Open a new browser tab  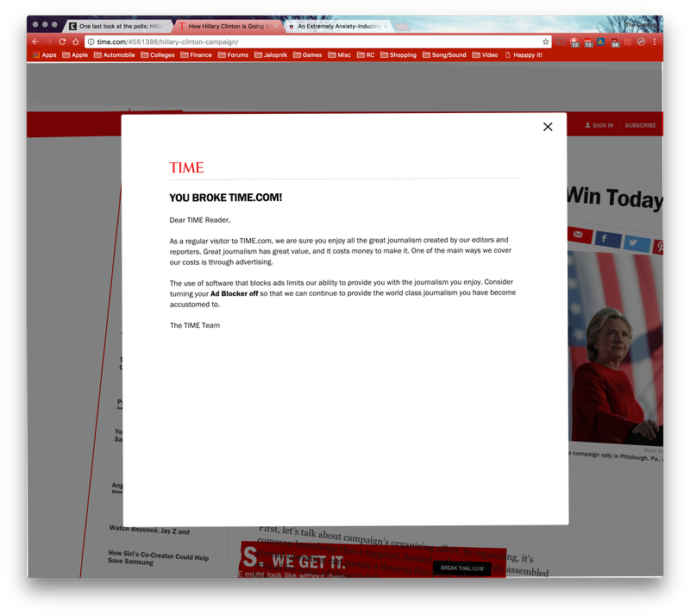402,28
